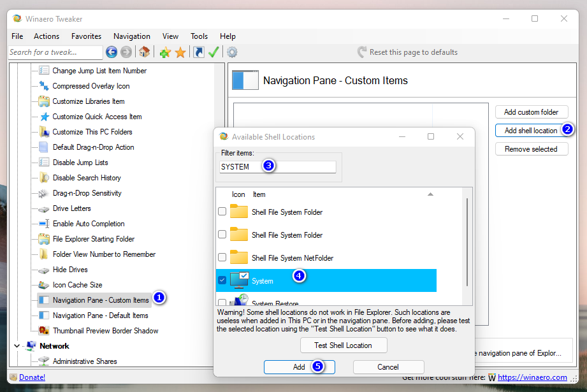
Task: Uncheck the System item checkbox
Action: click(222, 280)
